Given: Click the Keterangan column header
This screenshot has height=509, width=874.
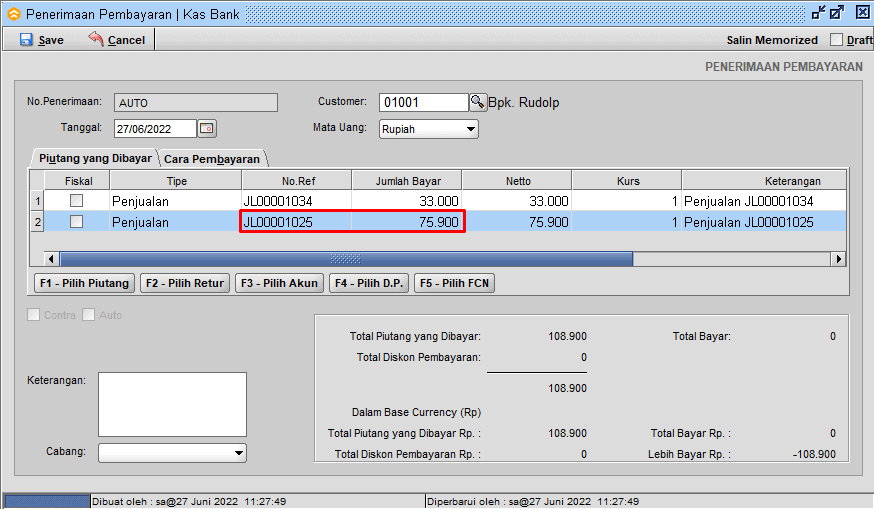Looking at the screenshot, I should 764,181.
